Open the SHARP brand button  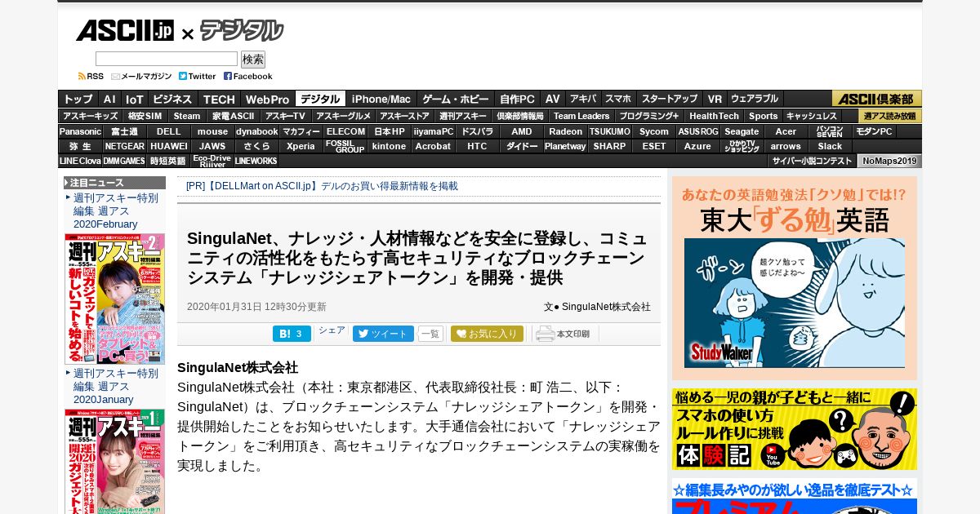point(610,146)
